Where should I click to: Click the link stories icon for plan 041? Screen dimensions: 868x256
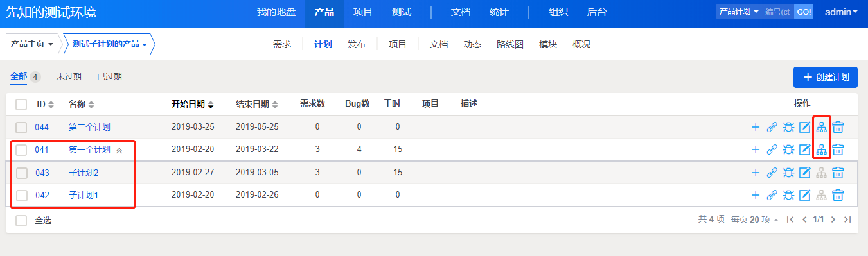772,149
